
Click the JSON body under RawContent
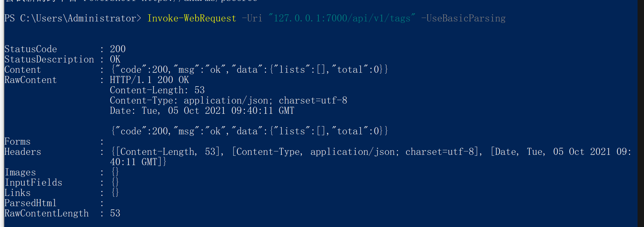249,131
